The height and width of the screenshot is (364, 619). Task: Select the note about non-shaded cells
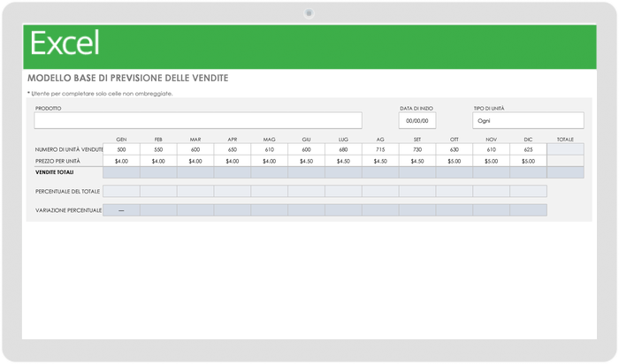(x=100, y=94)
